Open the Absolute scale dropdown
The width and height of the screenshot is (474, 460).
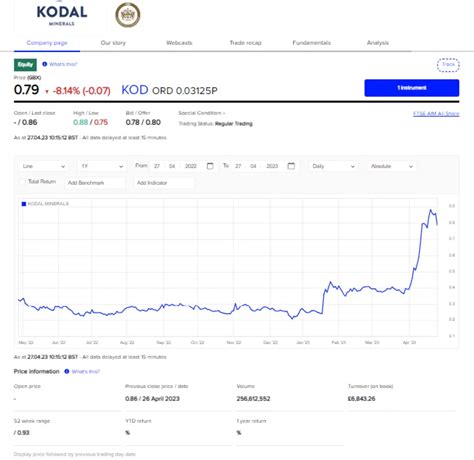392,166
